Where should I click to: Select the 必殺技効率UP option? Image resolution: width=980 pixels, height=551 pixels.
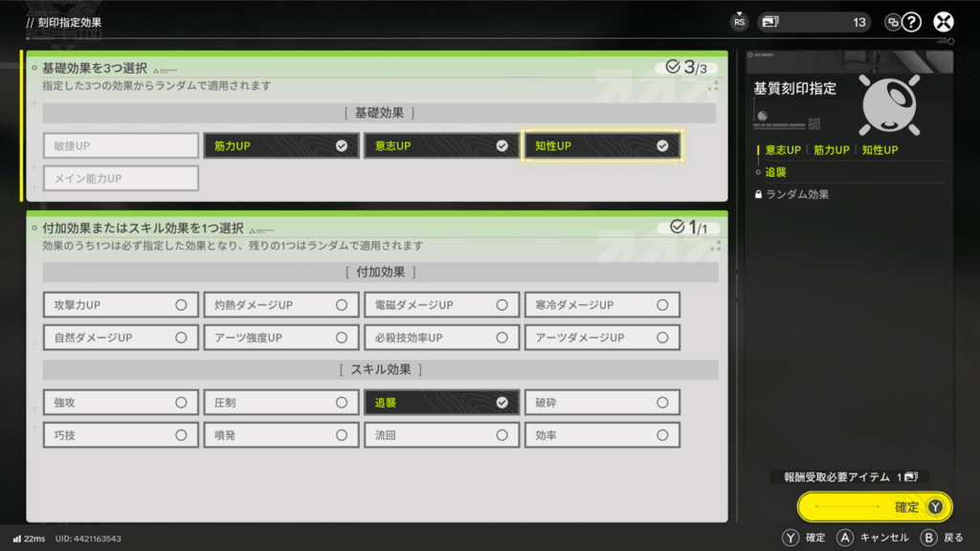pyautogui.click(x=441, y=338)
